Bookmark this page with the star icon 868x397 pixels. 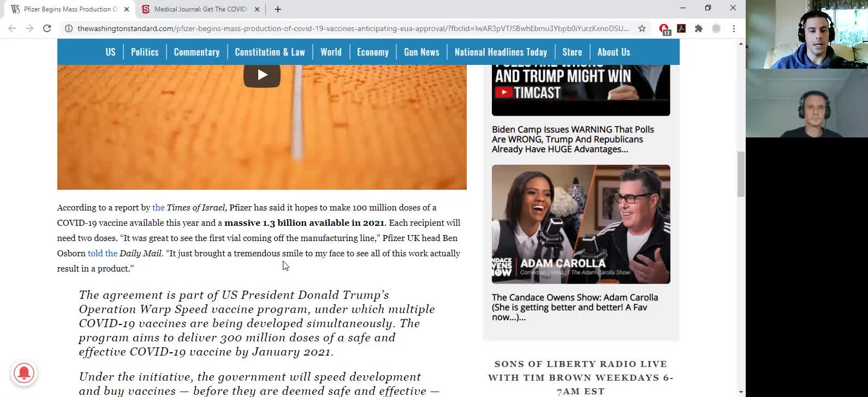click(642, 28)
